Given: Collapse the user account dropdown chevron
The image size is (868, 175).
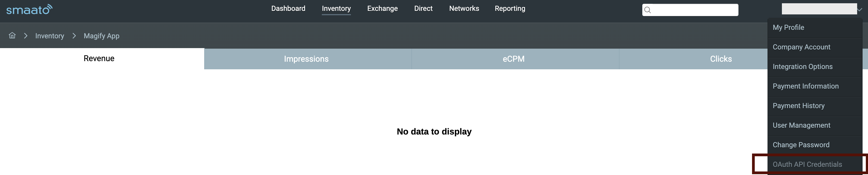Looking at the screenshot, I should click(x=860, y=10).
